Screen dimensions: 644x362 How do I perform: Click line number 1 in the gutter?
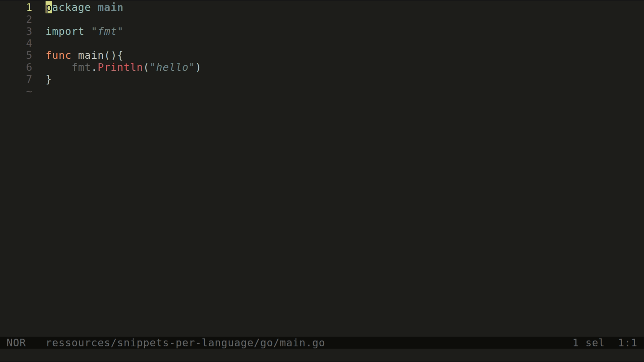pyautogui.click(x=29, y=7)
